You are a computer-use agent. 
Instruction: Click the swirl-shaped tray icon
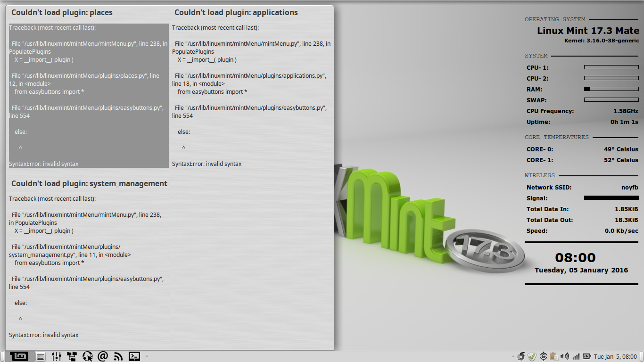521,356
